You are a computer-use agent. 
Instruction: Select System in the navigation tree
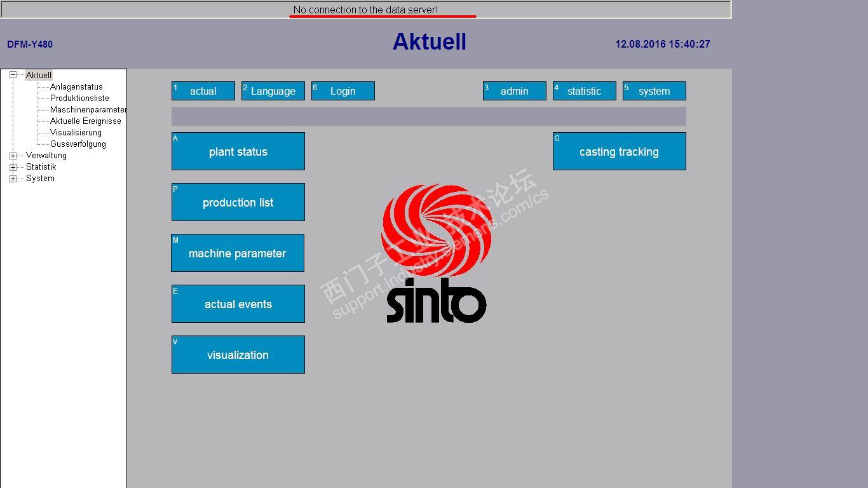40,179
